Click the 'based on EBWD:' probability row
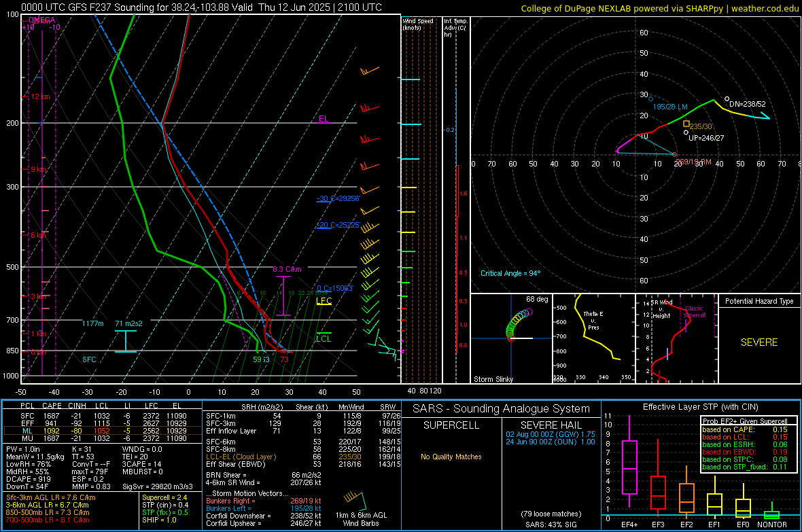802x532 pixels. (x=745, y=452)
